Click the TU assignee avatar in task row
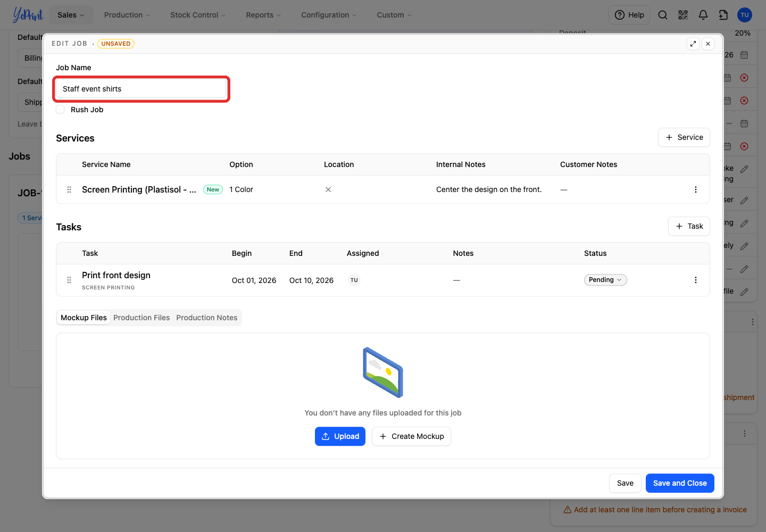Image resolution: width=766 pixels, height=532 pixels. [354, 280]
